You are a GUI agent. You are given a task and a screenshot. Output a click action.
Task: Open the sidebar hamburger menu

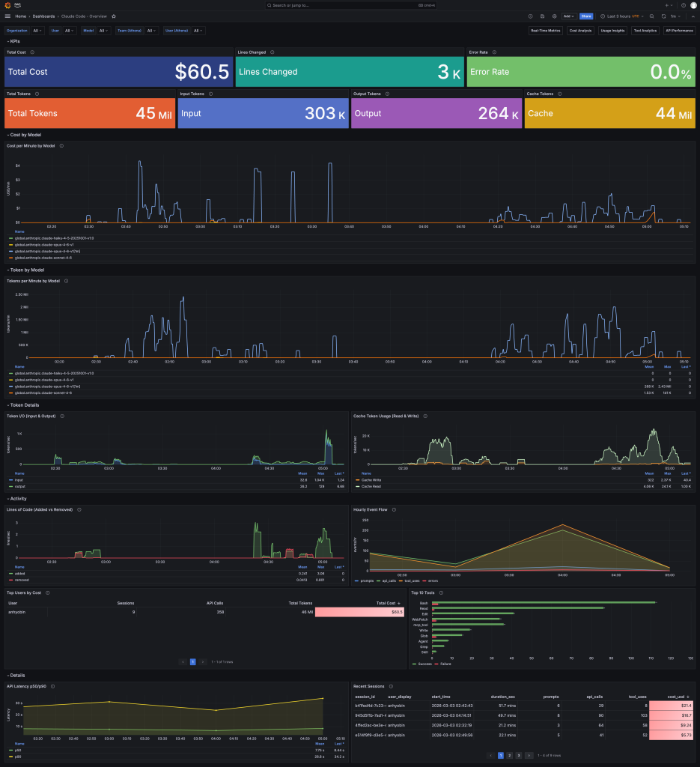[7, 16]
